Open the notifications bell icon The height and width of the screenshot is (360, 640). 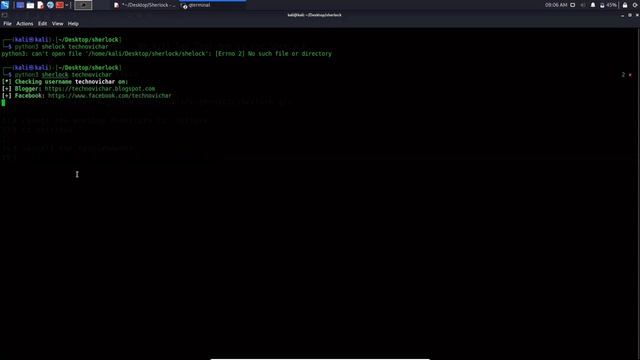pyautogui.click(x=593, y=5)
